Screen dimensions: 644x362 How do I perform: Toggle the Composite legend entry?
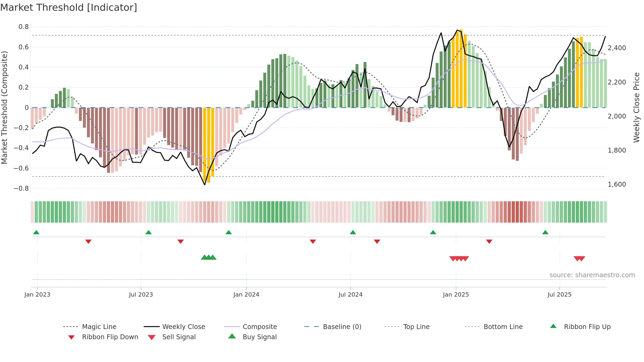coord(250,327)
